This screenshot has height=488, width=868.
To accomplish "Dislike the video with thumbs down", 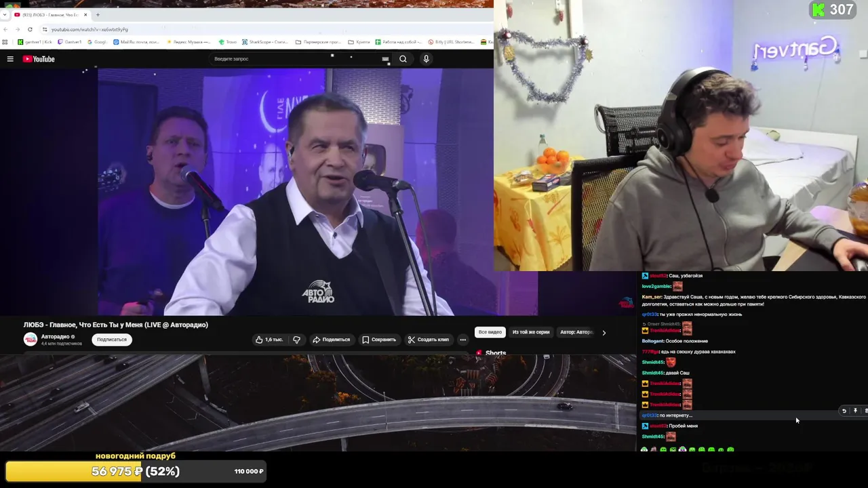I will coord(296,340).
